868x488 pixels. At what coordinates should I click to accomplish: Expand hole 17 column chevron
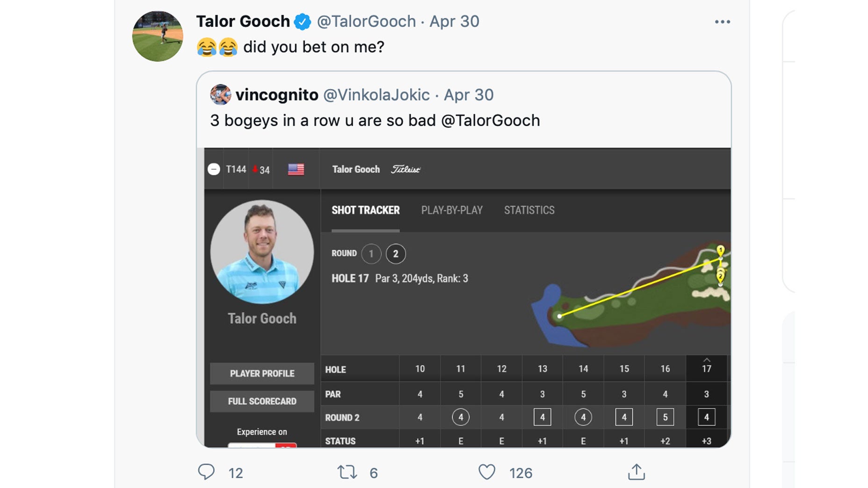coord(707,360)
